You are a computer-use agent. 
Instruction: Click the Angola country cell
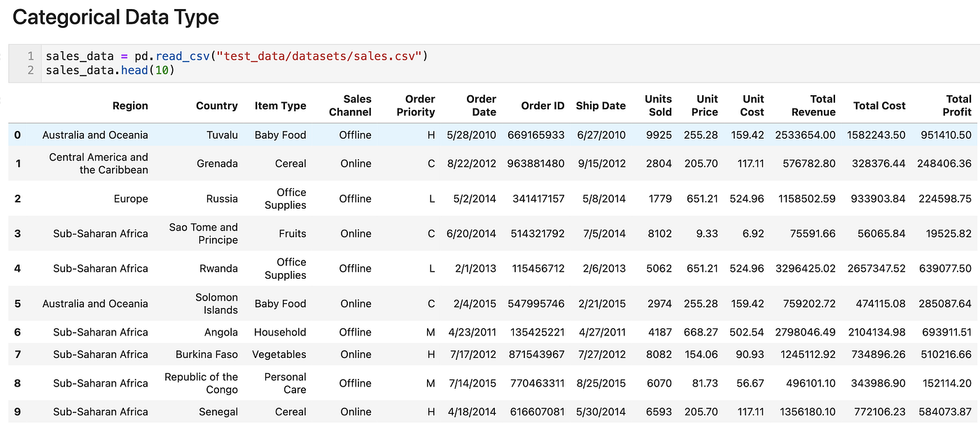(221, 332)
